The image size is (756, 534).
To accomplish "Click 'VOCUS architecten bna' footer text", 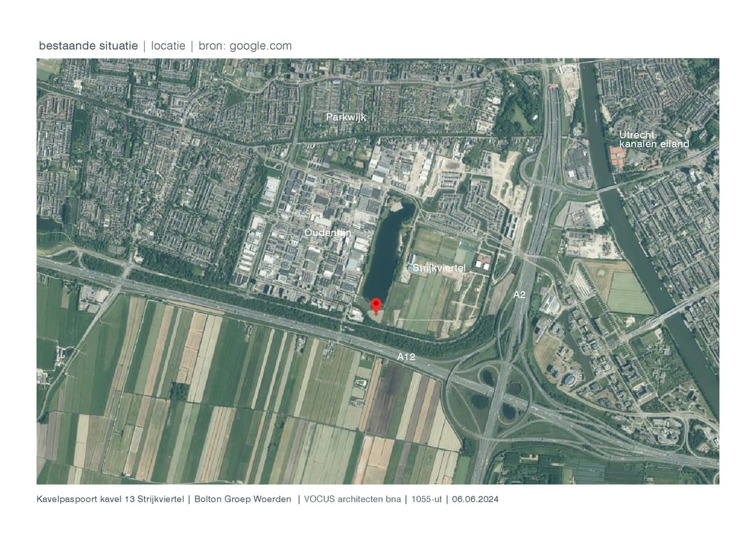I will tap(352, 499).
